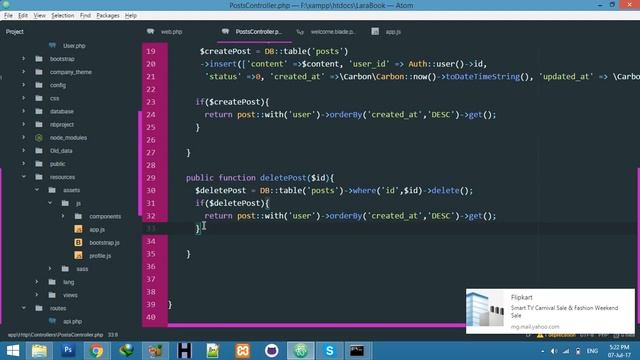
Task: Open the Edit menu
Action: [23, 16]
